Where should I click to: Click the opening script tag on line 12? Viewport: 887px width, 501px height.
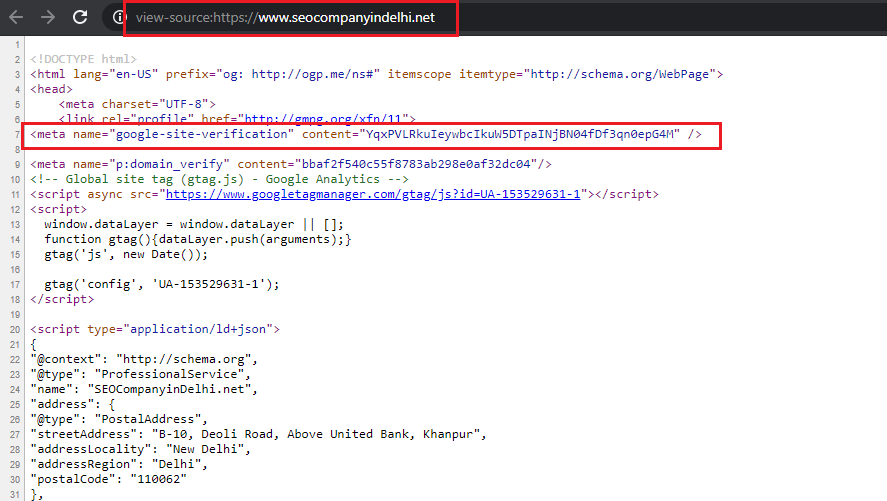(x=59, y=209)
